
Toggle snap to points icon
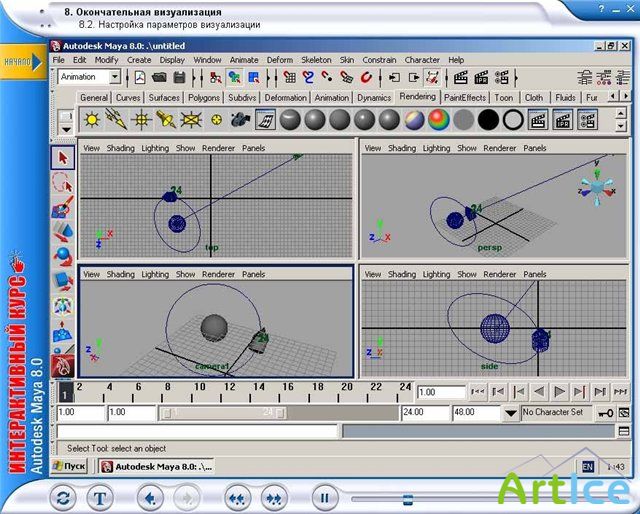pos(327,77)
